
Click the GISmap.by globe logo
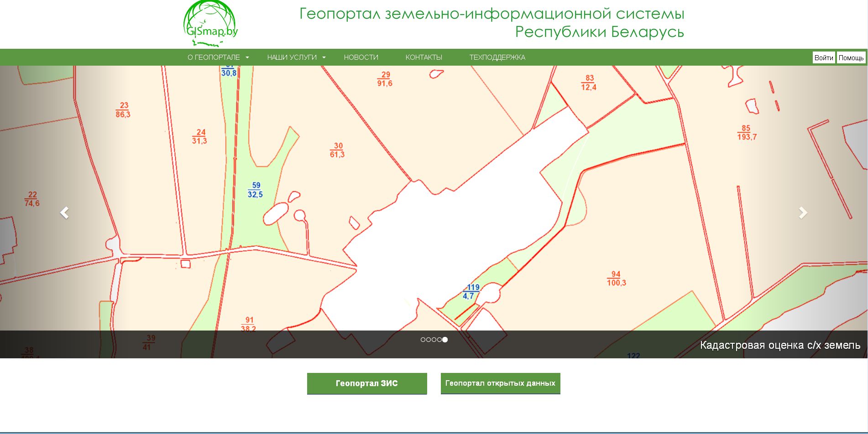tap(210, 24)
